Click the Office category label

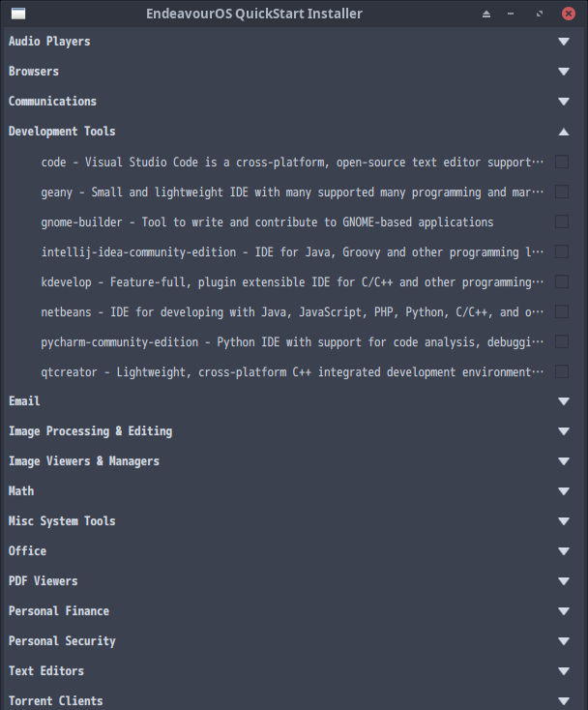coord(28,551)
